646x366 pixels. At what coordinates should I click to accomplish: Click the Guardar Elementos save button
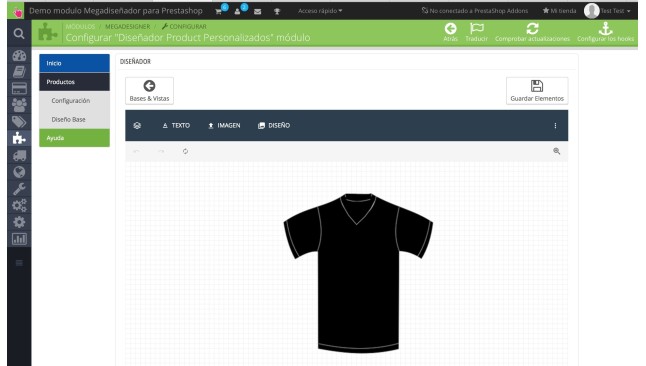coord(537,91)
